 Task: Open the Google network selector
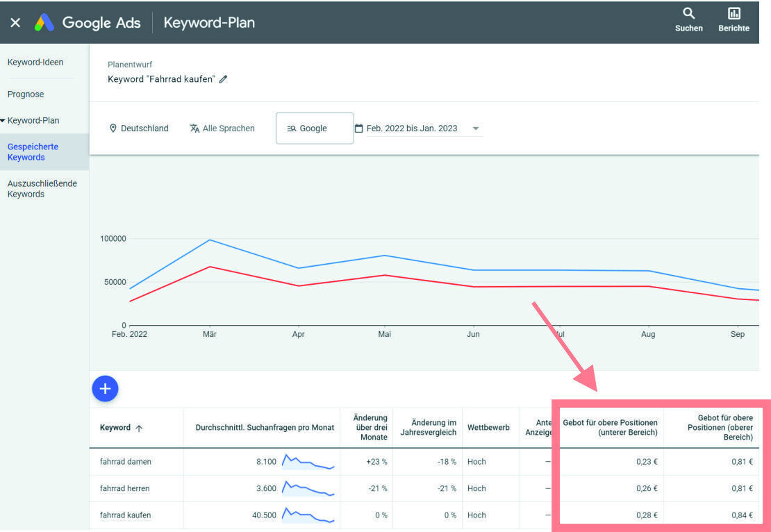click(x=314, y=128)
